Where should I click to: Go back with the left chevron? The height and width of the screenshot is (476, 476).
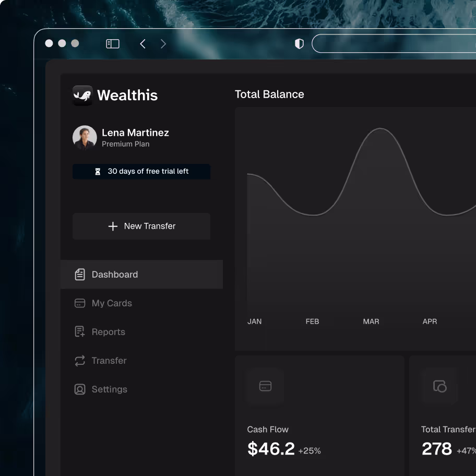(142, 44)
